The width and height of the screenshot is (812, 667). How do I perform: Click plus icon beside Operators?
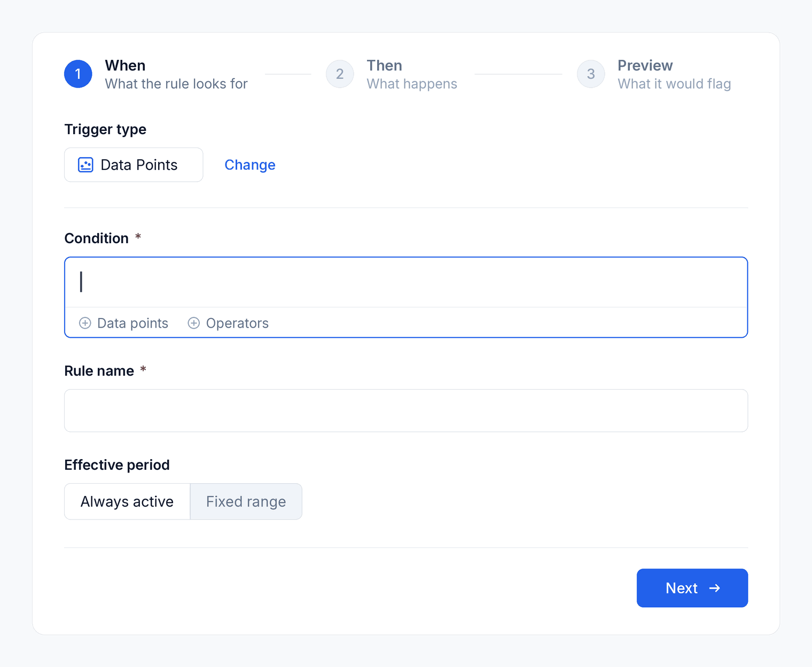pyautogui.click(x=194, y=323)
